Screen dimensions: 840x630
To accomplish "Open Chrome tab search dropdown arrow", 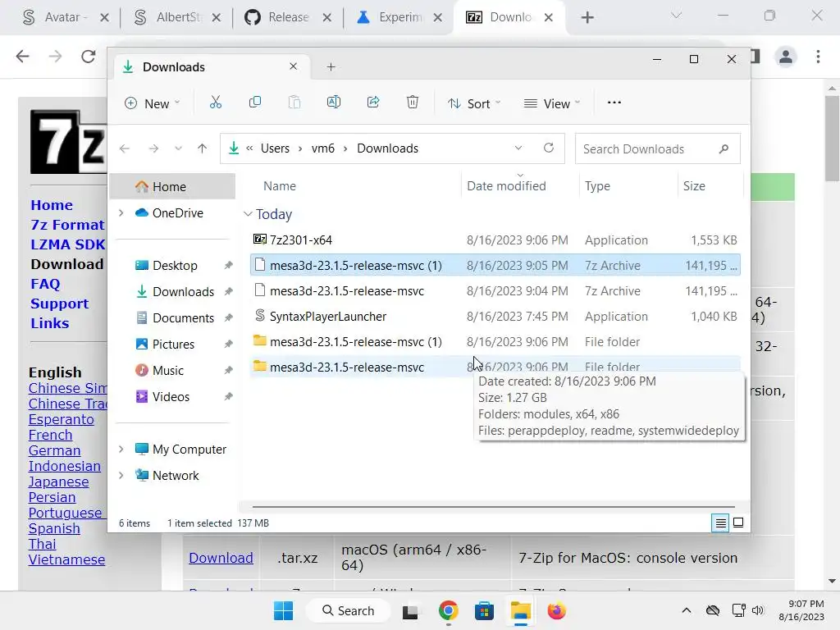I will [676, 16].
